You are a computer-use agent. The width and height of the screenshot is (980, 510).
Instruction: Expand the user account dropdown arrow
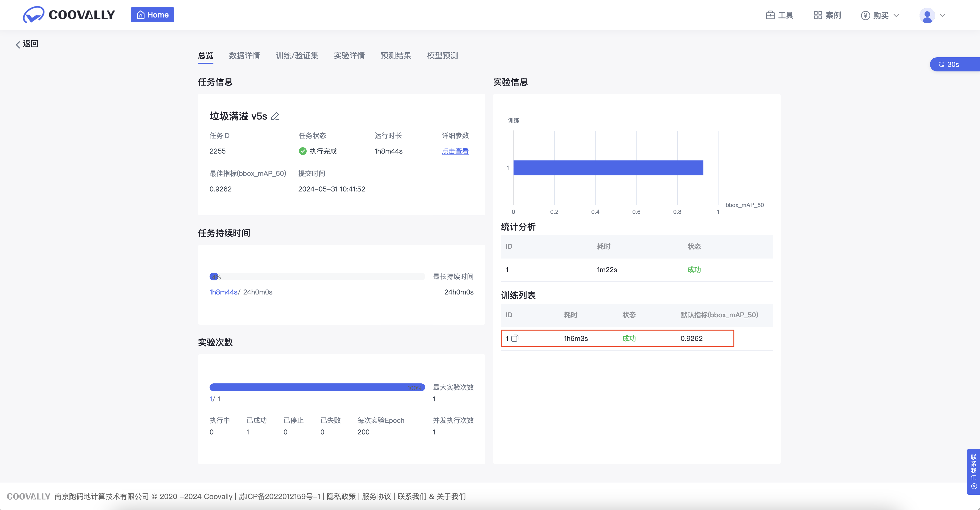click(x=942, y=16)
